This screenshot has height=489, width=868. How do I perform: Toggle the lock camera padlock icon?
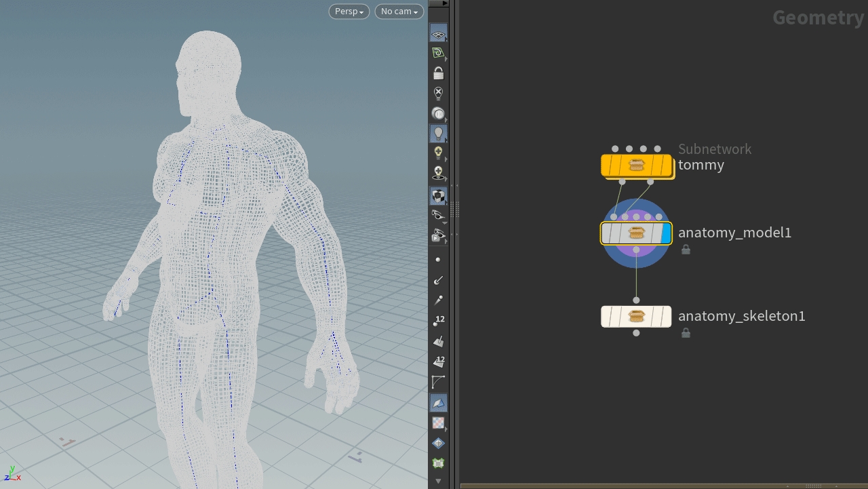(x=438, y=73)
